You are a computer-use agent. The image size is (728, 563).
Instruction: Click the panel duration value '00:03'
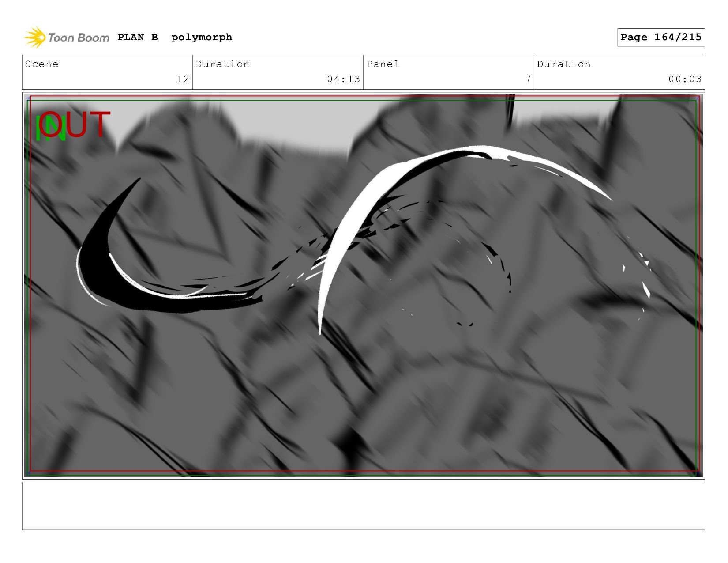pyautogui.click(x=685, y=79)
